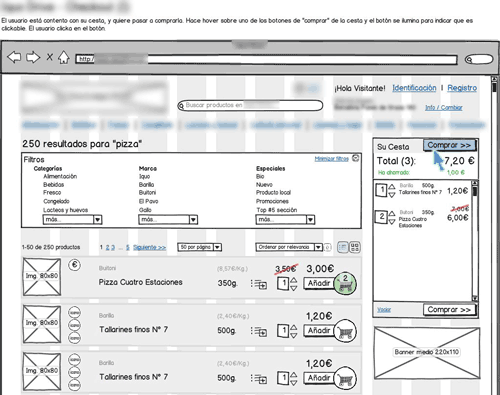This screenshot has width=500, height=395.
Task: Select the Lacteos y huevos filter
Action: tap(66, 210)
